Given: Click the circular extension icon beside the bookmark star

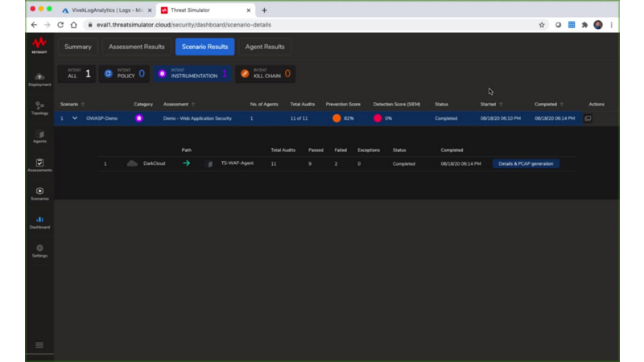Looking at the screenshot, I should pyautogui.click(x=558, y=25).
